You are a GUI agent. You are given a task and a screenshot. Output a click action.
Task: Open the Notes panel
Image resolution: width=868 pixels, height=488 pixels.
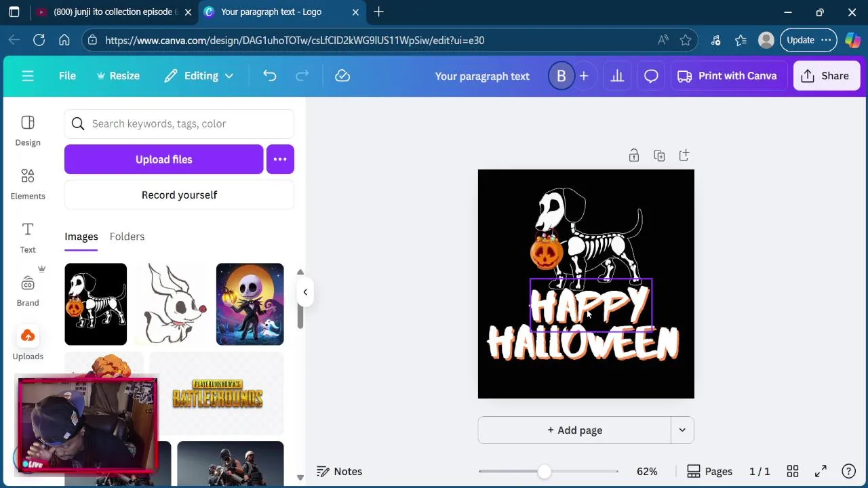point(340,472)
